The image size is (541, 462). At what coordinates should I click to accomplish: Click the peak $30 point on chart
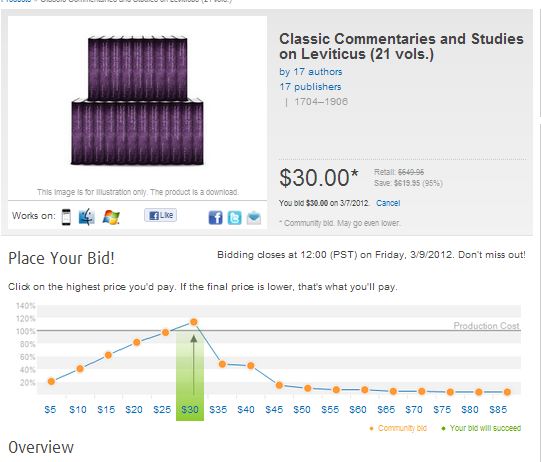(x=194, y=322)
